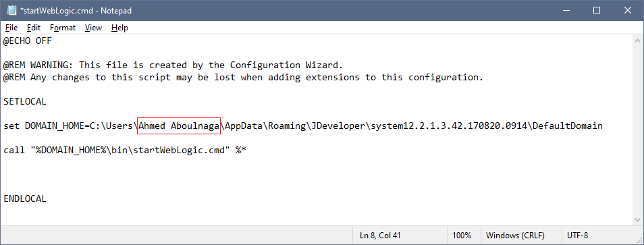Click the vertical scrollbar up arrow
The width and height of the screenshot is (644, 245).
click(637, 40)
